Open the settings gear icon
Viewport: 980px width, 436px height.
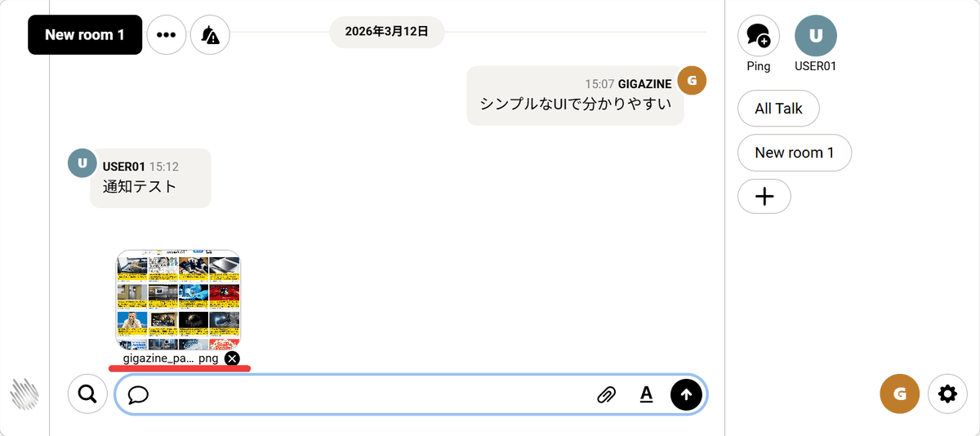[x=947, y=394]
